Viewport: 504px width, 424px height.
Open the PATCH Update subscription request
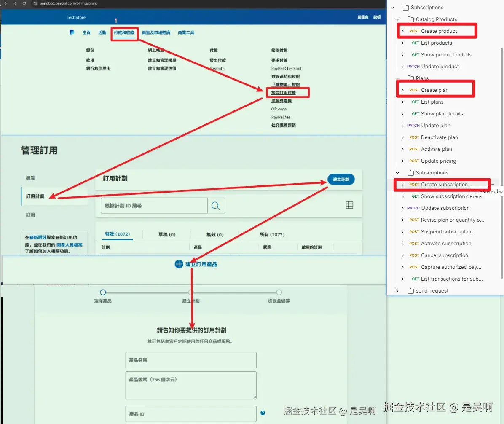pos(438,208)
